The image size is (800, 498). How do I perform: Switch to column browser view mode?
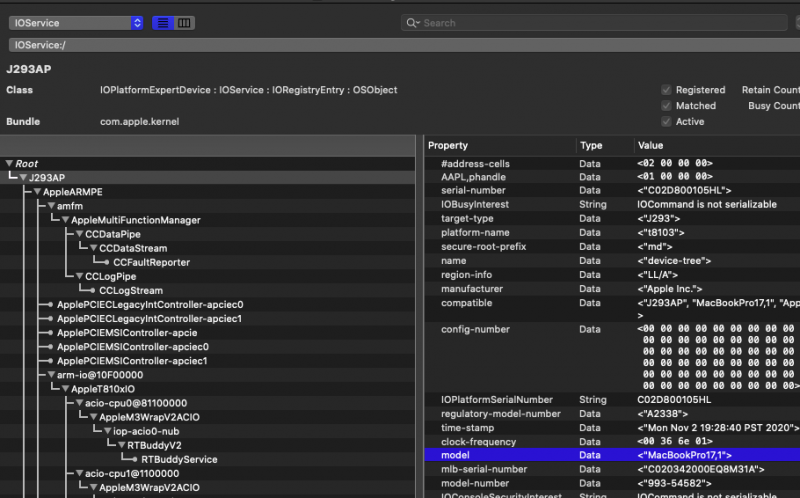[184, 23]
